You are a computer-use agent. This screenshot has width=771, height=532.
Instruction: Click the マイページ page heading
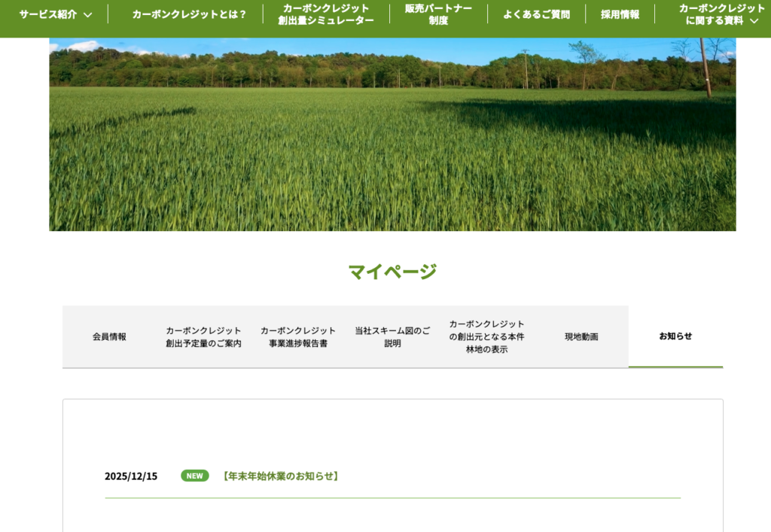click(392, 272)
